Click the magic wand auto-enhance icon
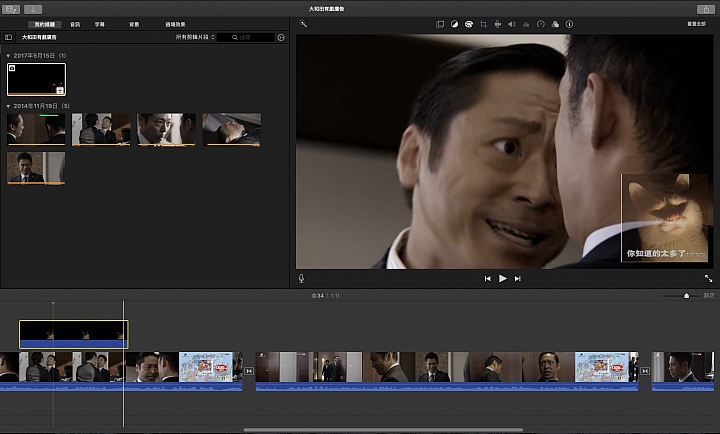The image size is (720, 434). 303,23
